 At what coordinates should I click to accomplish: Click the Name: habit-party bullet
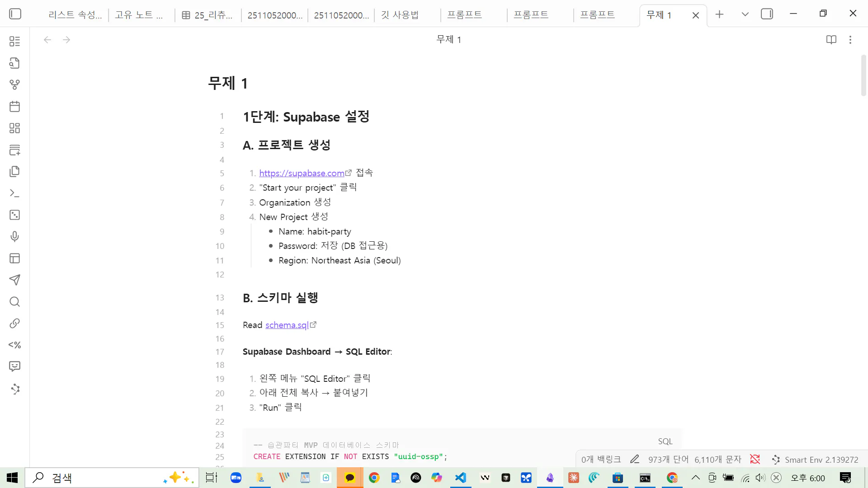[x=315, y=231]
